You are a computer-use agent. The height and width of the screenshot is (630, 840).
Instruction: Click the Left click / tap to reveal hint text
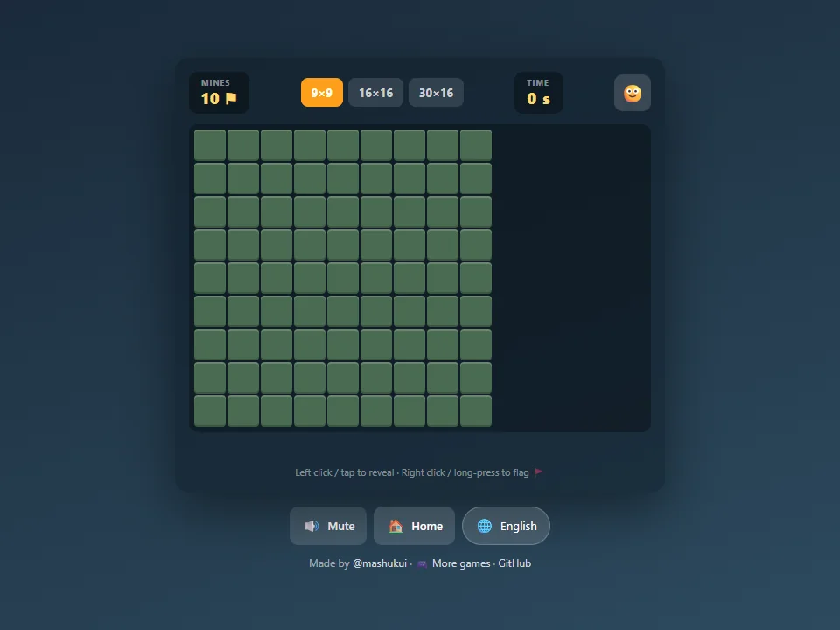pyautogui.click(x=345, y=472)
